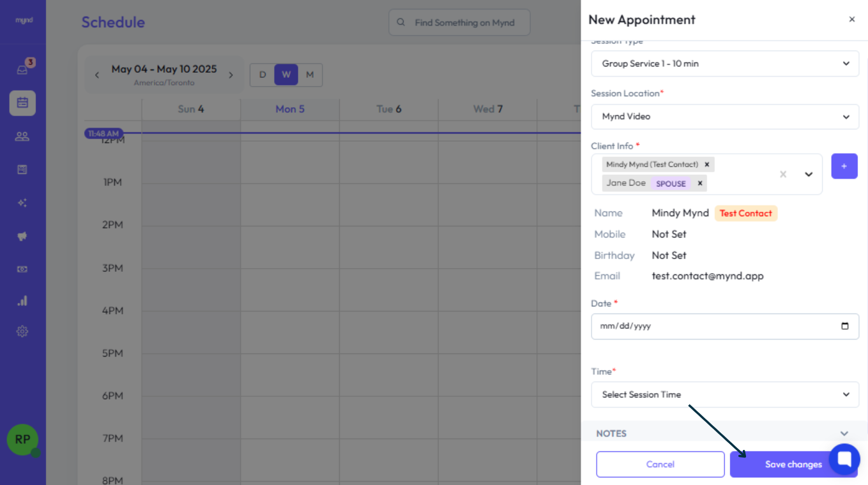Click the Date input field
The height and width of the screenshot is (485, 868).
point(715,326)
